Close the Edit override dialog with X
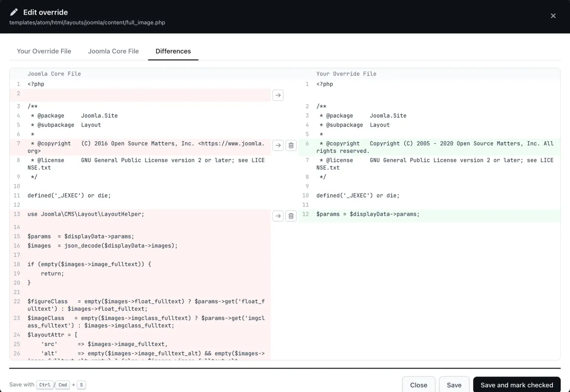 pos(553,16)
